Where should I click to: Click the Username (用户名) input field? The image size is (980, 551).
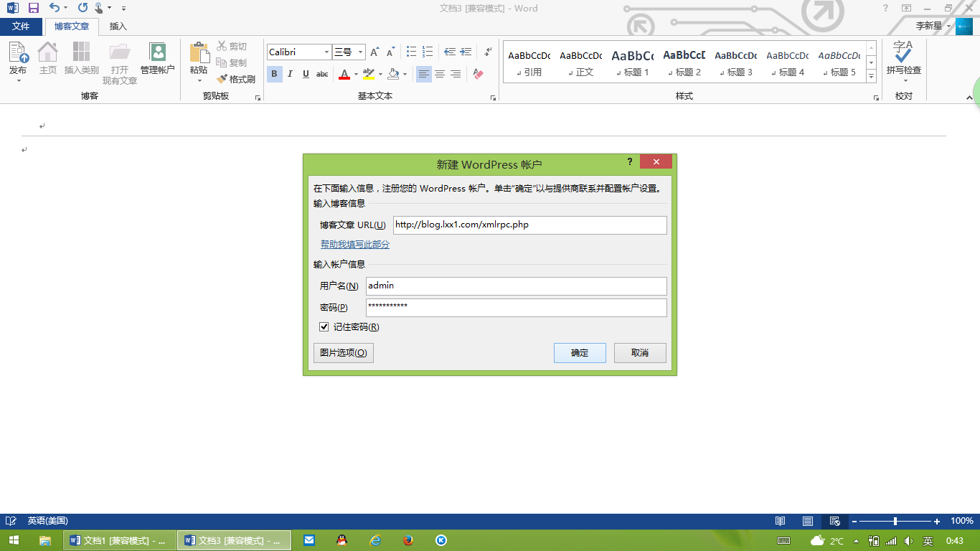click(x=517, y=286)
